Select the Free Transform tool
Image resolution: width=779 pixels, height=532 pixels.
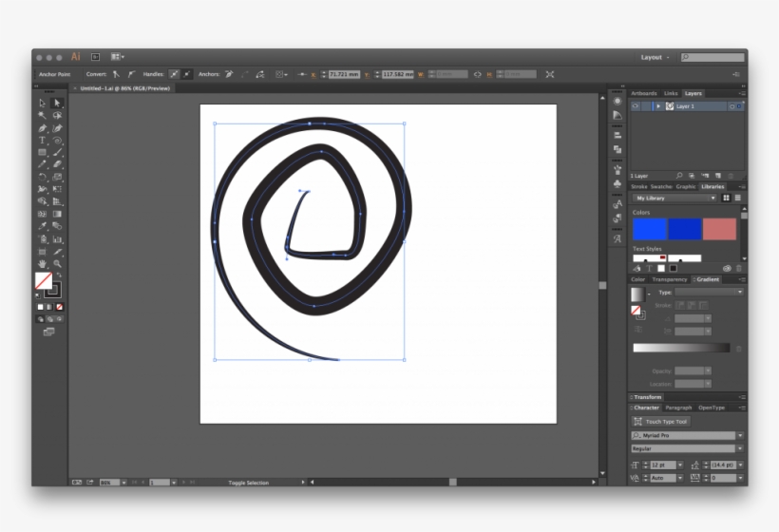(x=57, y=189)
